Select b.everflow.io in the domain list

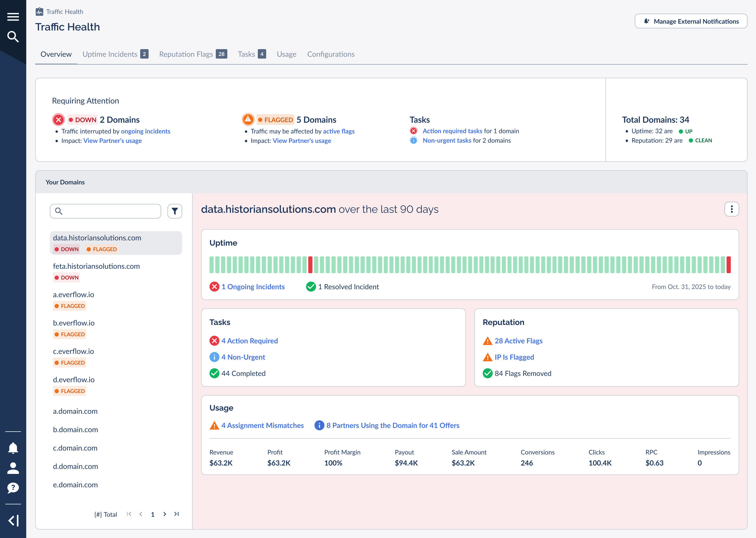pyautogui.click(x=116, y=328)
